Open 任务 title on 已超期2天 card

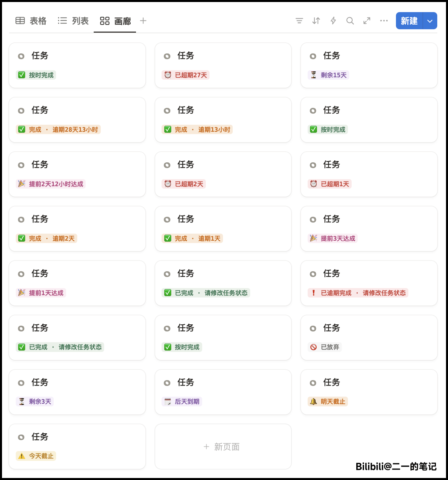point(186,164)
